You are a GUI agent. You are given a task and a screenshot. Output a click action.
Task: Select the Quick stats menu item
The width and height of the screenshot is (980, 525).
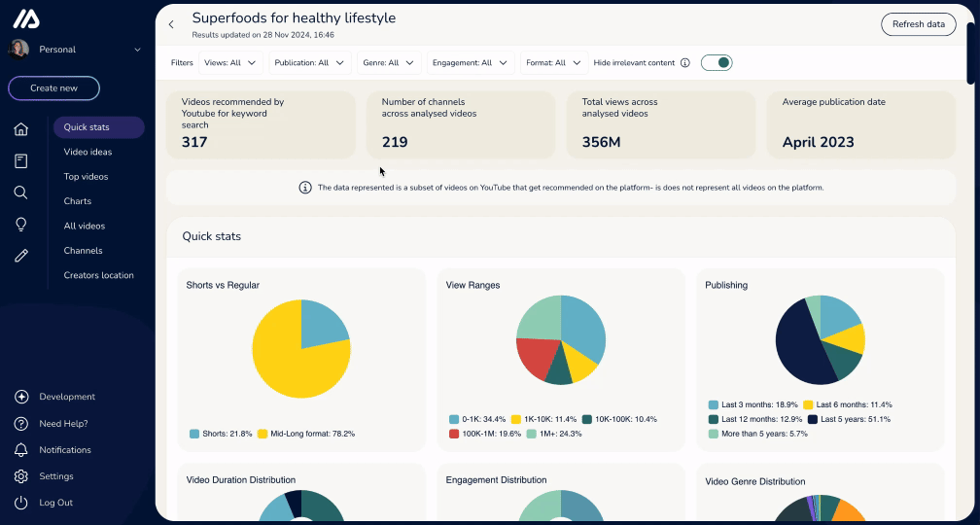click(x=99, y=127)
